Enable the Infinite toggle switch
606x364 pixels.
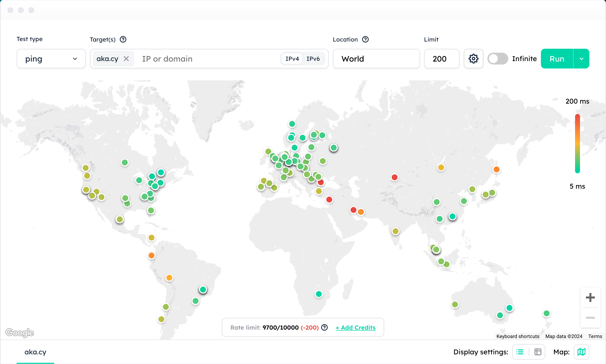tap(498, 59)
